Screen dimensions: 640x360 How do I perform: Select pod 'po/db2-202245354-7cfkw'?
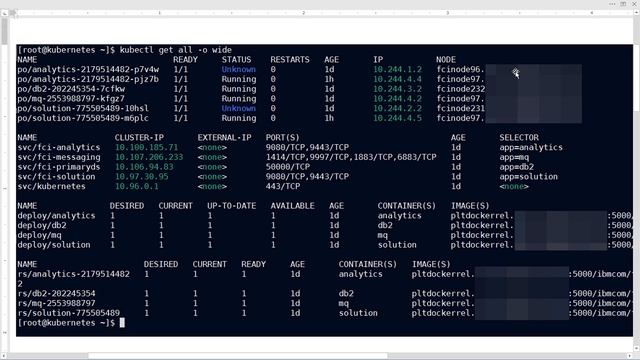(x=71, y=89)
